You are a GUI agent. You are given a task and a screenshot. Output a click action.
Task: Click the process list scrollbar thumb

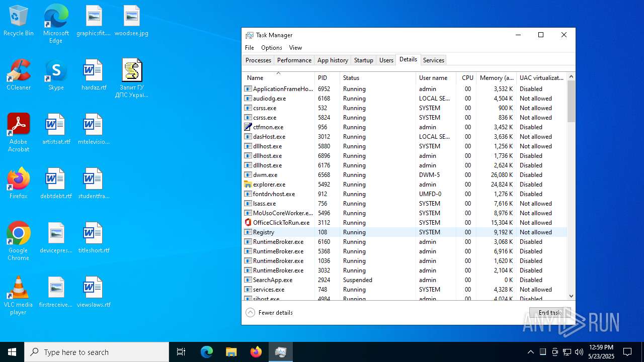[571, 101]
